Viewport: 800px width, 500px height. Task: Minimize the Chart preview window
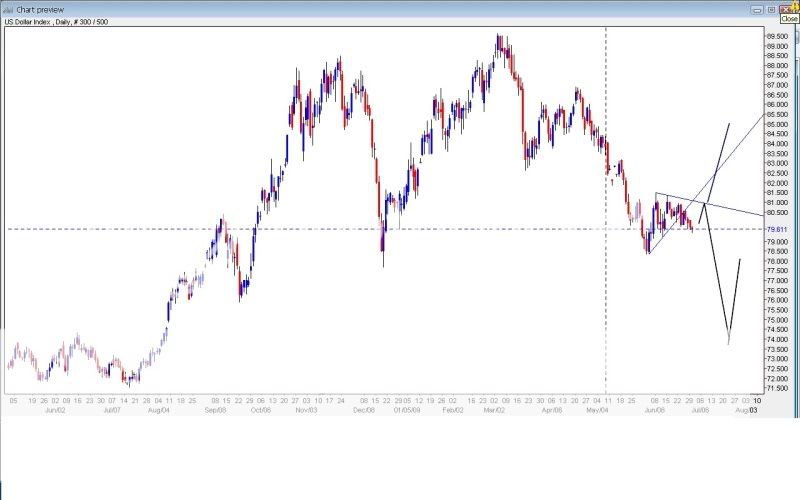[759, 8]
